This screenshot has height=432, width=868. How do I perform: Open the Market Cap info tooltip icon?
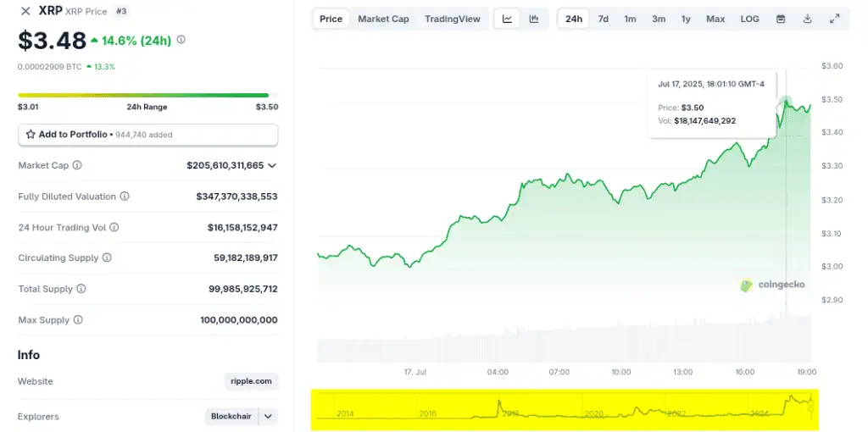click(77, 165)
